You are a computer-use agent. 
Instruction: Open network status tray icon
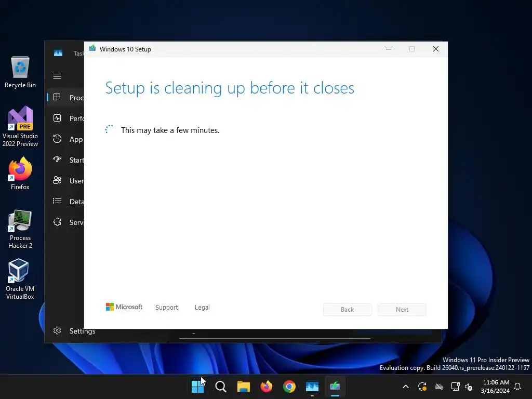click(x=455, y=387)
